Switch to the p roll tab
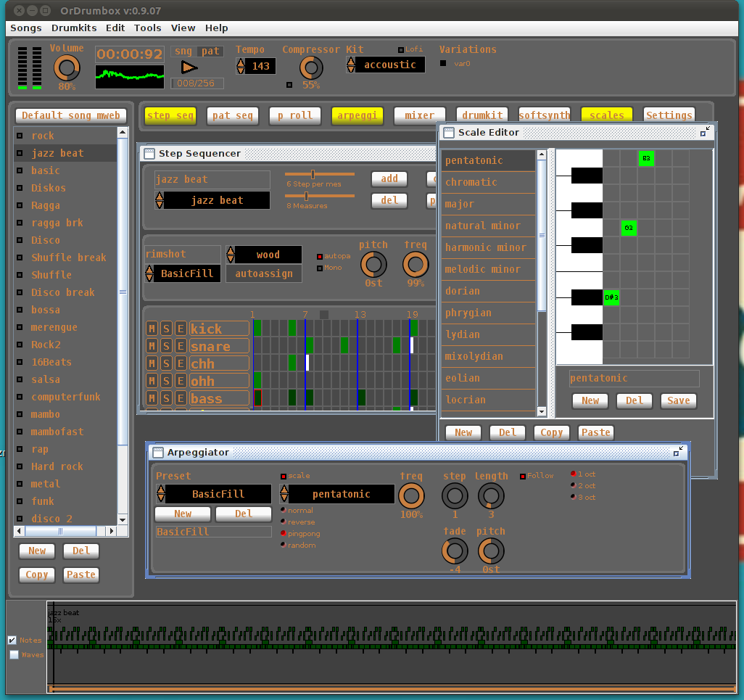The width and height of the screenshot is (744, 700). (295, 115)
